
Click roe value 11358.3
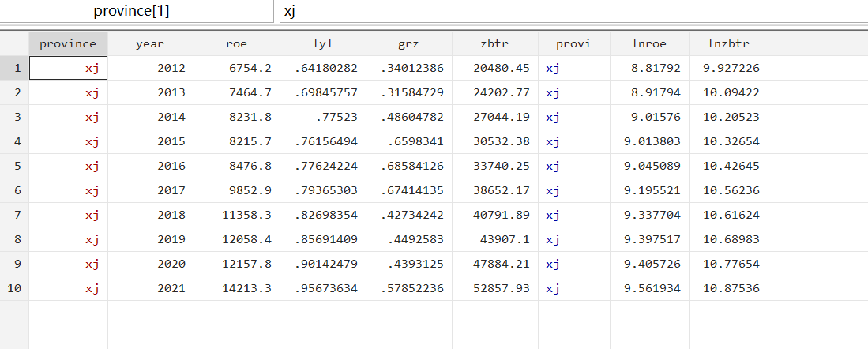[x=237, y=215]
